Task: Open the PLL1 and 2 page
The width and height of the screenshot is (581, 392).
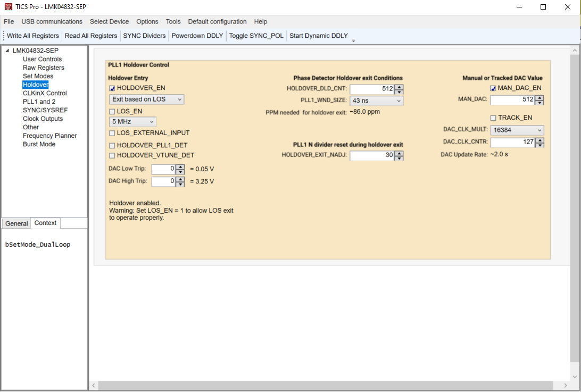Action: (x=39, y=102)
